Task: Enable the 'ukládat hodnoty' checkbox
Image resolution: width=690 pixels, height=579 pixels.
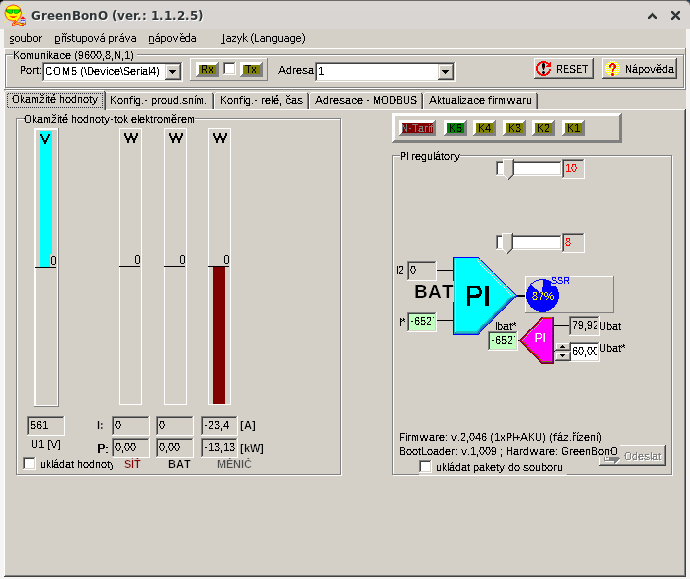Action: [x=29, y=464]
